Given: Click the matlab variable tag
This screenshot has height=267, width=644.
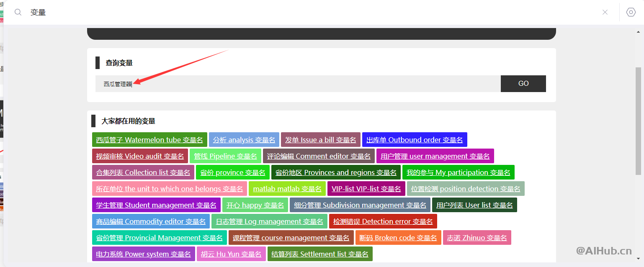Looking at the screenshot, I should pos(287,189).
